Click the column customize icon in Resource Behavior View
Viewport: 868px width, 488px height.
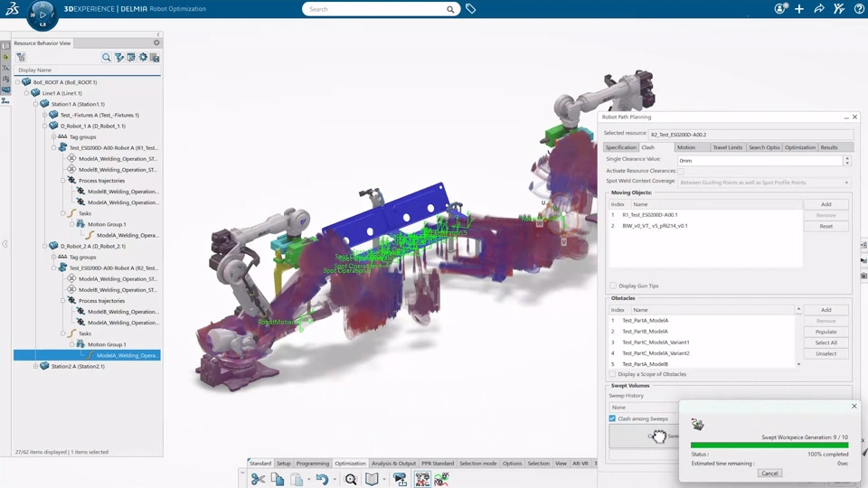coord(131,57)
